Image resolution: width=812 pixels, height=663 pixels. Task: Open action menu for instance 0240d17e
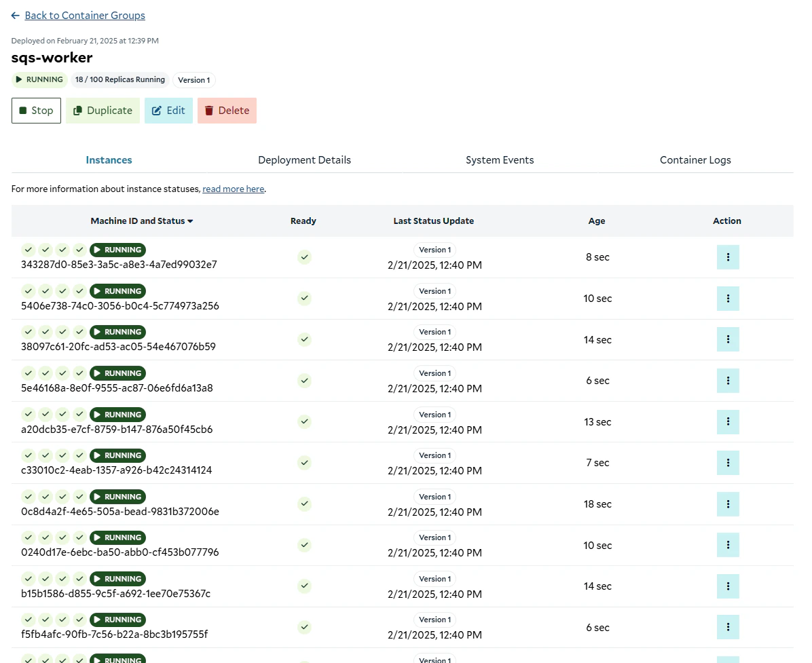[728, 545]
